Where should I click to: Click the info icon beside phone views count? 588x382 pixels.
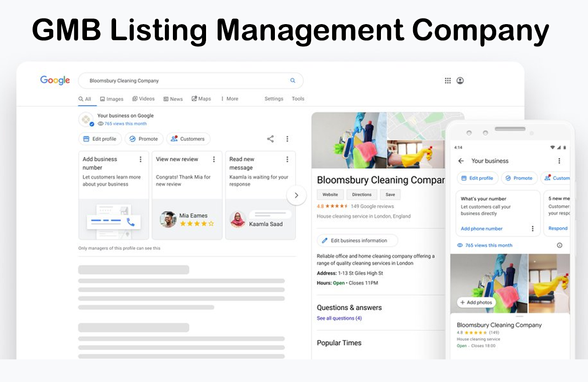tap(559, 245)
